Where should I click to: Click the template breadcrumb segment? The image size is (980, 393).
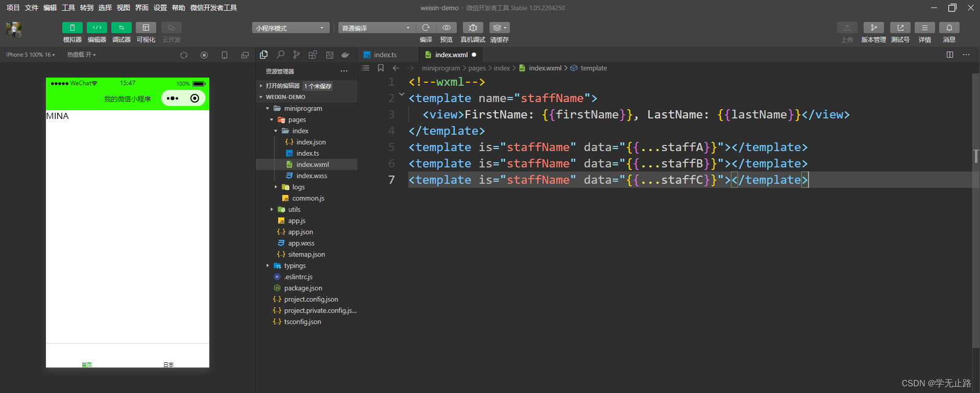pyautogui.click(x=594, y=68)
